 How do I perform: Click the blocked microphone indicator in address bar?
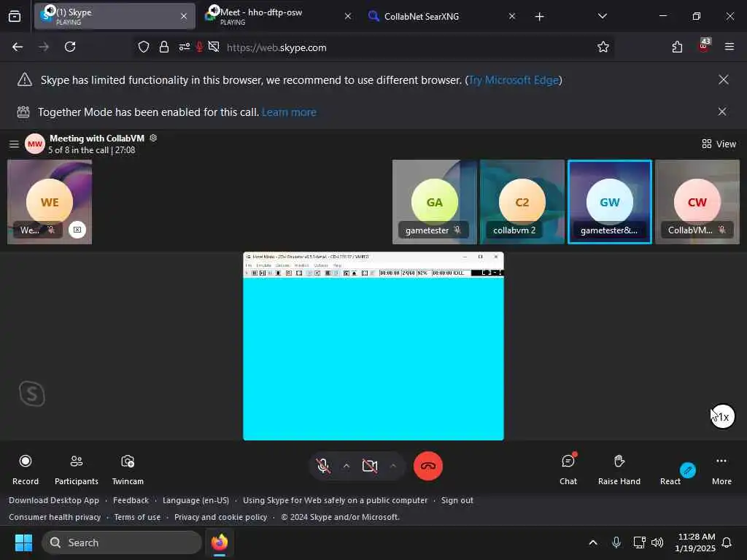(200, 47)
